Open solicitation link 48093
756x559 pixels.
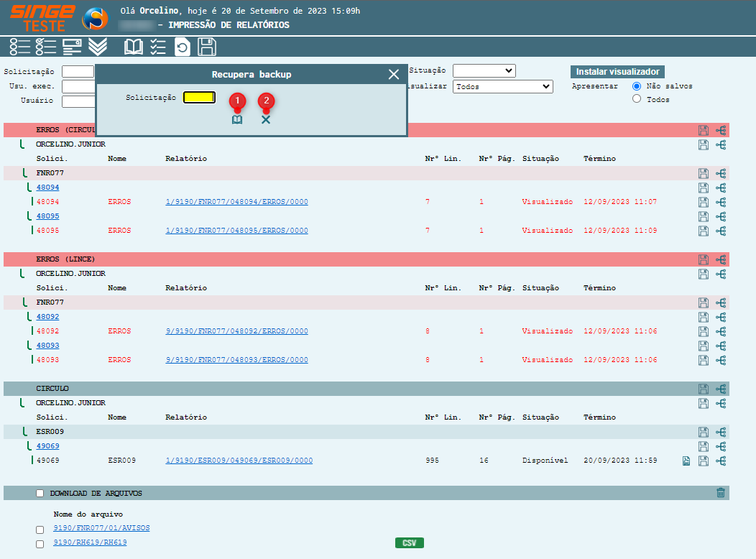click(47, 346)
